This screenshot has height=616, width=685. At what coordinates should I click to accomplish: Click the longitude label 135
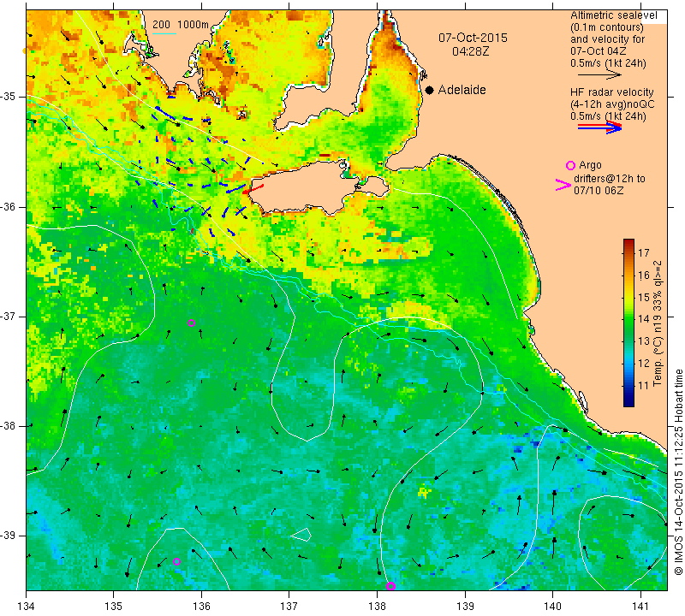click(114, 607)
